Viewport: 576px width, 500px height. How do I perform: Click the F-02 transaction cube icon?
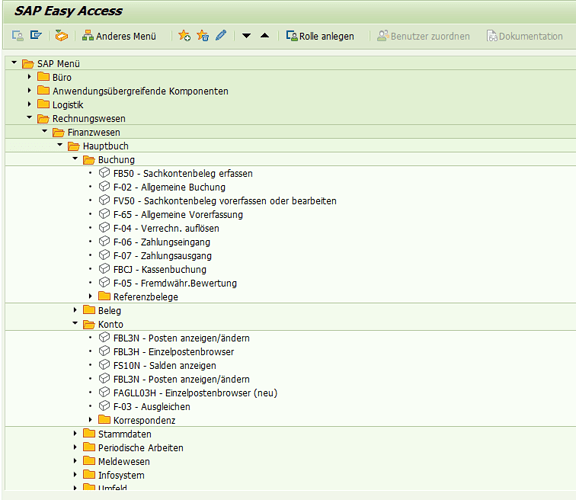pyautogui.click(x=104, y=186)
